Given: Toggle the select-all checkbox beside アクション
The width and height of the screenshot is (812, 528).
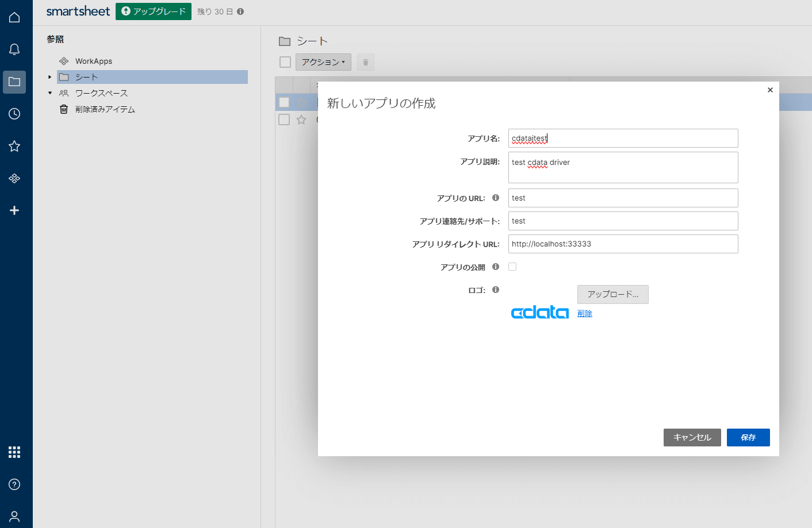Looking at the screenshot, I should tap(285, 62).
